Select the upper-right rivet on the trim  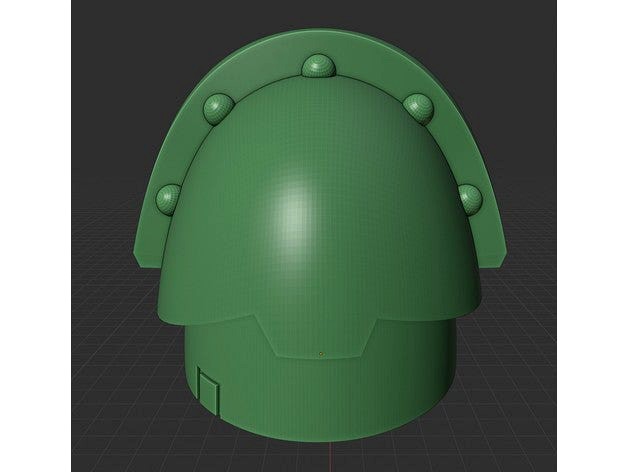[x=419, y=109]
